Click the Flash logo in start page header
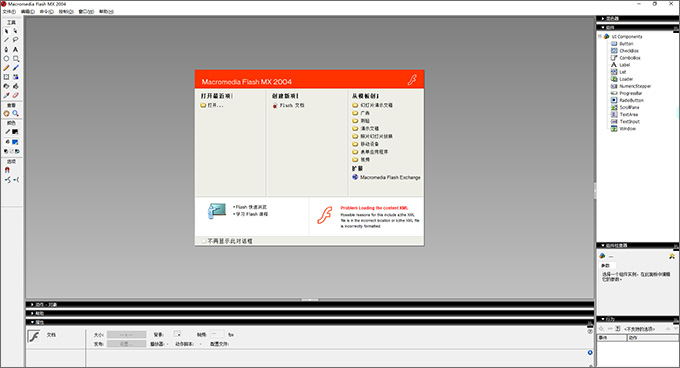The height and width of the screenshot is (368, 680). coord(412,79)
